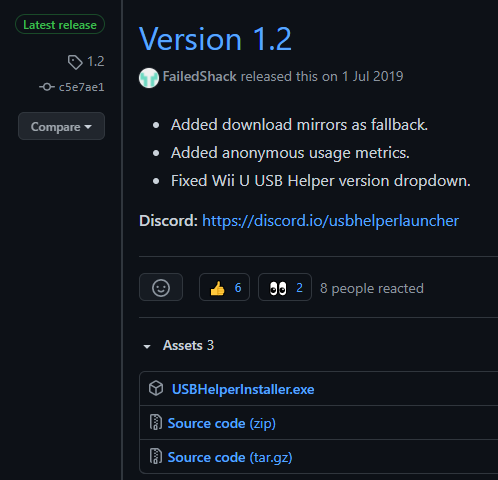Viewport: 498px width, 480px height.
Task: Click the Added anonymous usage metrics line
Action: click(x=290, y=153)
